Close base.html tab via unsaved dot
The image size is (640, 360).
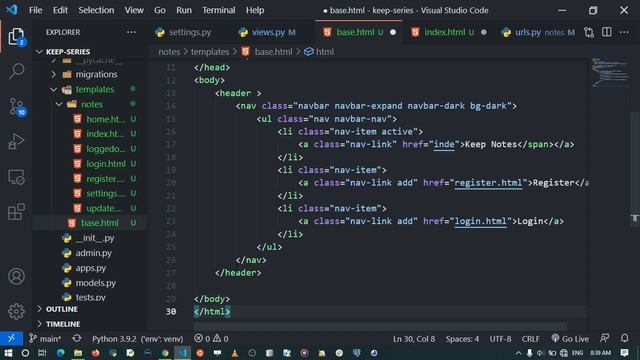click(393, 32)
